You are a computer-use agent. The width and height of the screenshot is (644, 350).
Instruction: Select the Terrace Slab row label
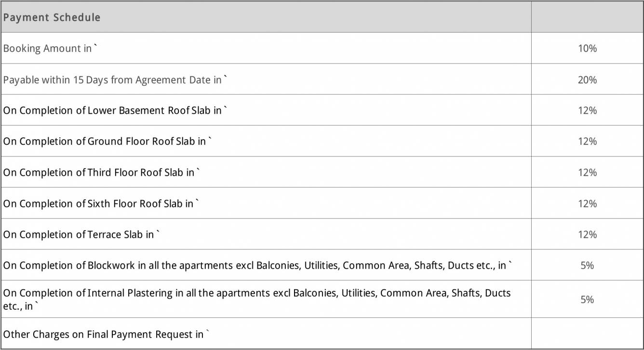pyautogui.click(x=81, y=234)
